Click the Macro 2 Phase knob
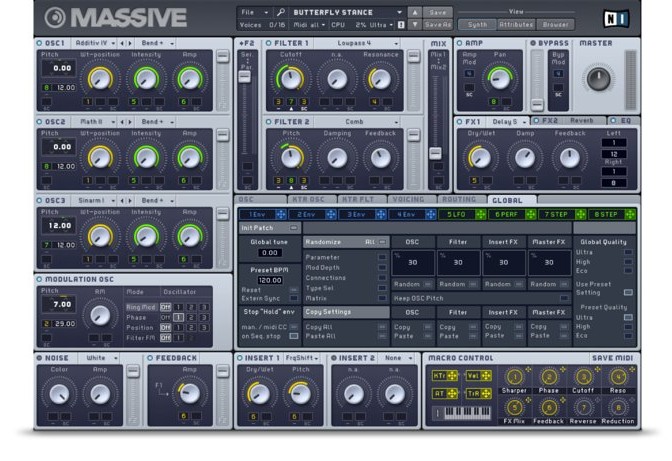The image size is (672, 461). (x=549, y=377)
